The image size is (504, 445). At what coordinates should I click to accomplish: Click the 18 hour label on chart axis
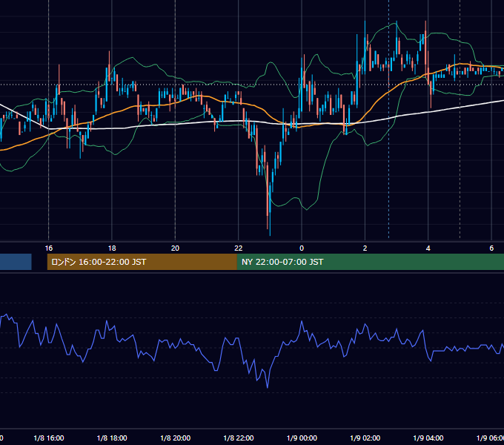(x=112, y=248)
